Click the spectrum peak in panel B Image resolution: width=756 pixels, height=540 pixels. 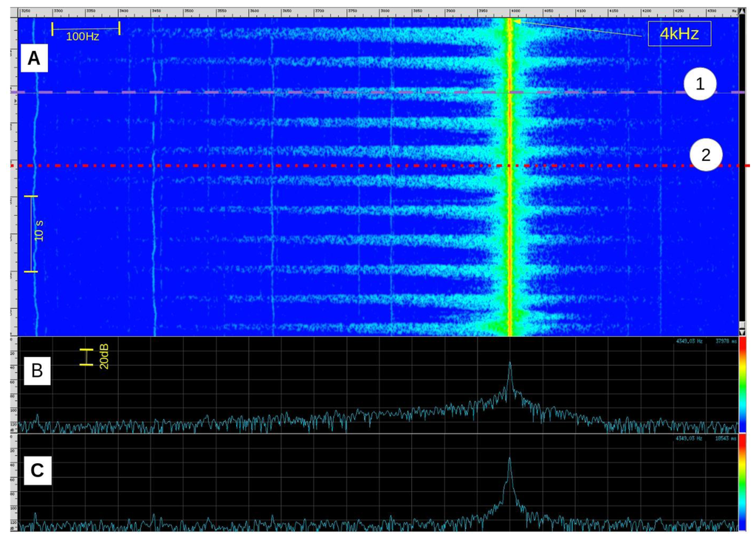(509, 364)
